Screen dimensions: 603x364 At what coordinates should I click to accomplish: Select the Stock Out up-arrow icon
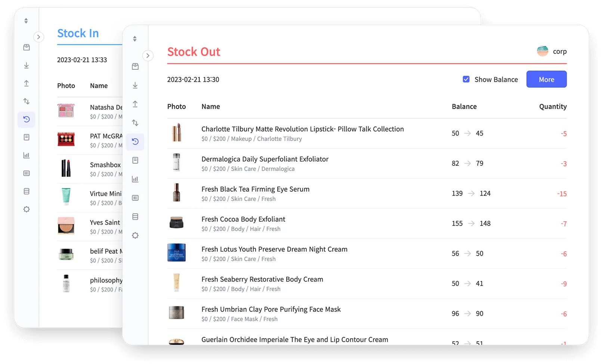pyautogui.click(x=135, y=104)
